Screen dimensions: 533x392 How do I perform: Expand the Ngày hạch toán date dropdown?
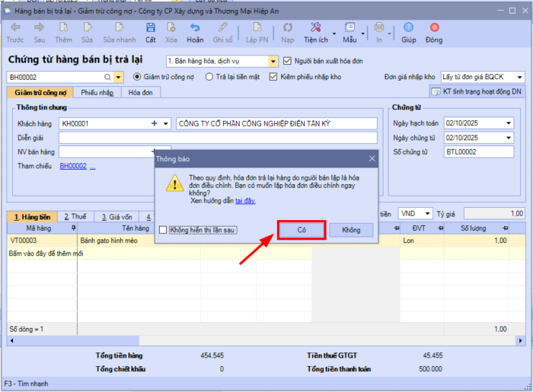[509, 123]
